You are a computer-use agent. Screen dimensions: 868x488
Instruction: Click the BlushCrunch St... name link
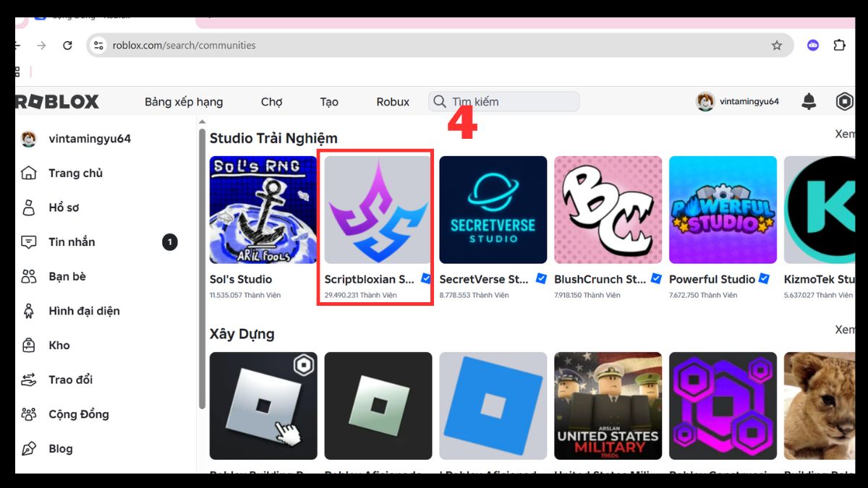599,279
